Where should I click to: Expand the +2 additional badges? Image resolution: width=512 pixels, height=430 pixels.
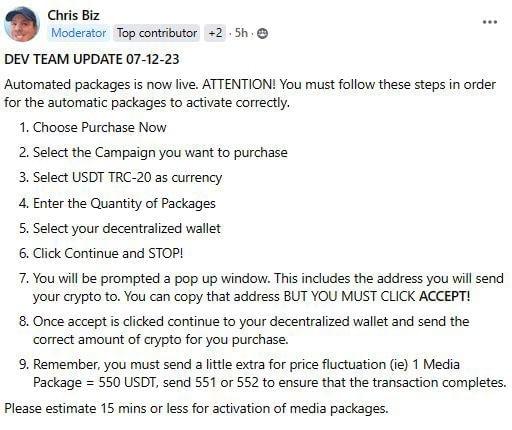tap(215, 33)
